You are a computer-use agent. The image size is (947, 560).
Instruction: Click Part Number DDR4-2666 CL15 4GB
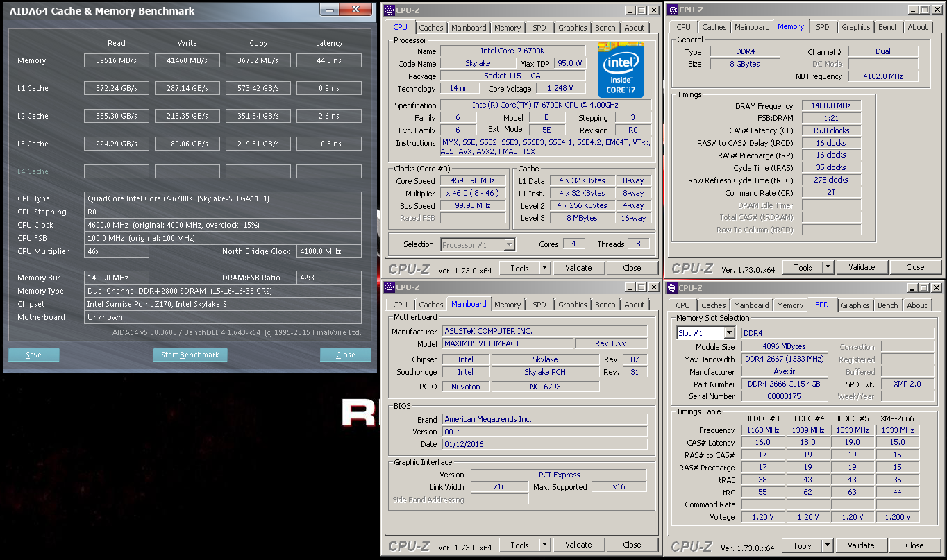(x=784, y=384)
